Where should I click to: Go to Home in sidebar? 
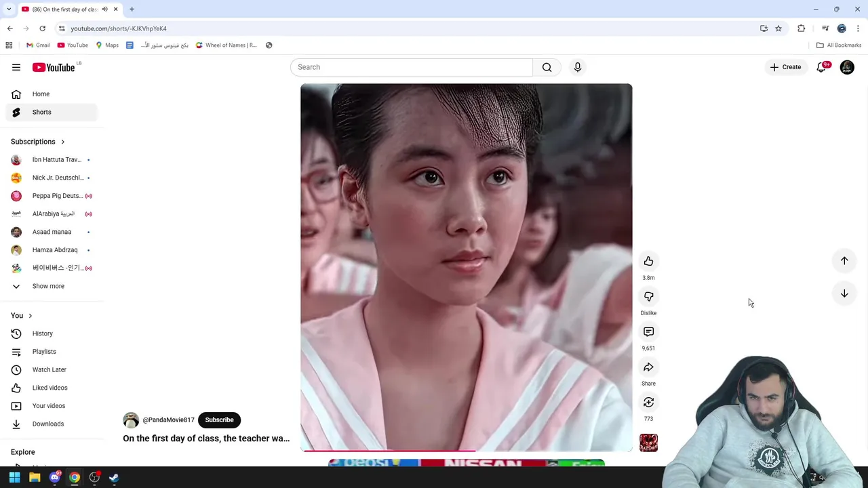tap(52, 94)
